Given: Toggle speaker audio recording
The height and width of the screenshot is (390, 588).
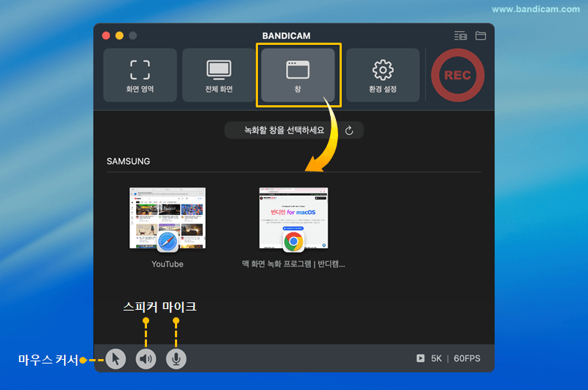Looking at the screenshot, I should [x=146, y=359].
